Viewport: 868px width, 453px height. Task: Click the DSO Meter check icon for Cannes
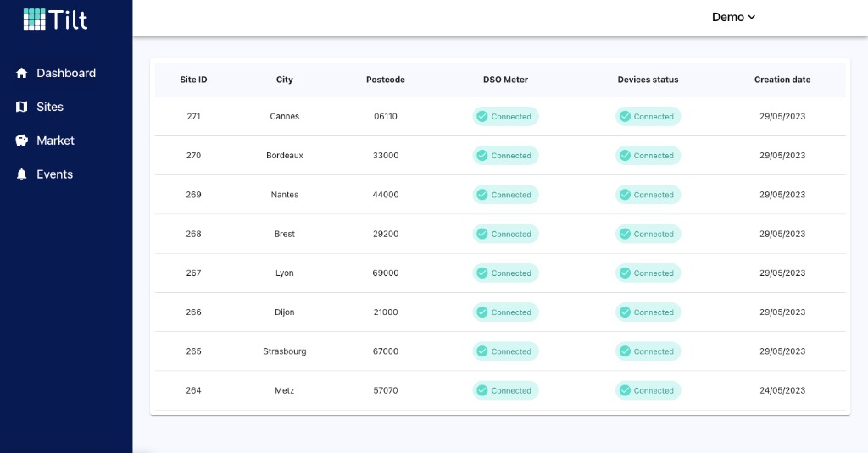481,117
